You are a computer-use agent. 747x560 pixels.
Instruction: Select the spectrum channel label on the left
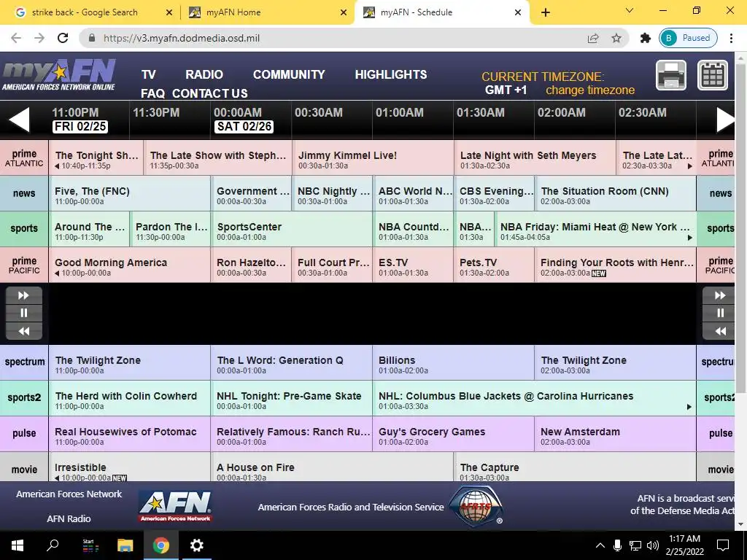click(x=24, y=362)
